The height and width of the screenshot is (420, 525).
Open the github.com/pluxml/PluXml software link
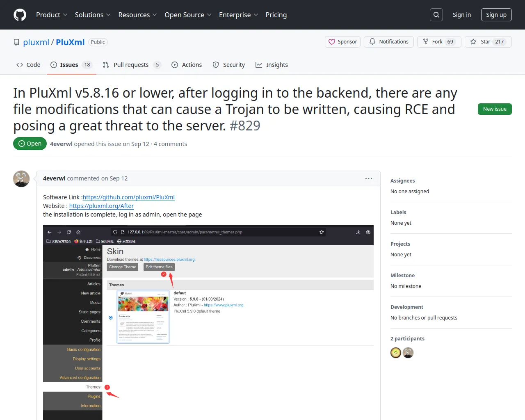tap(129, 197)
